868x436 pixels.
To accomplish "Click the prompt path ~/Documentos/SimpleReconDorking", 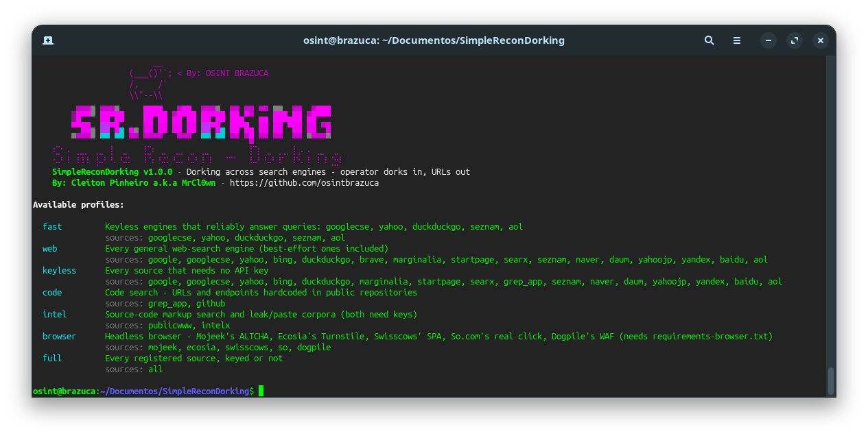I will tap(175, 391).
